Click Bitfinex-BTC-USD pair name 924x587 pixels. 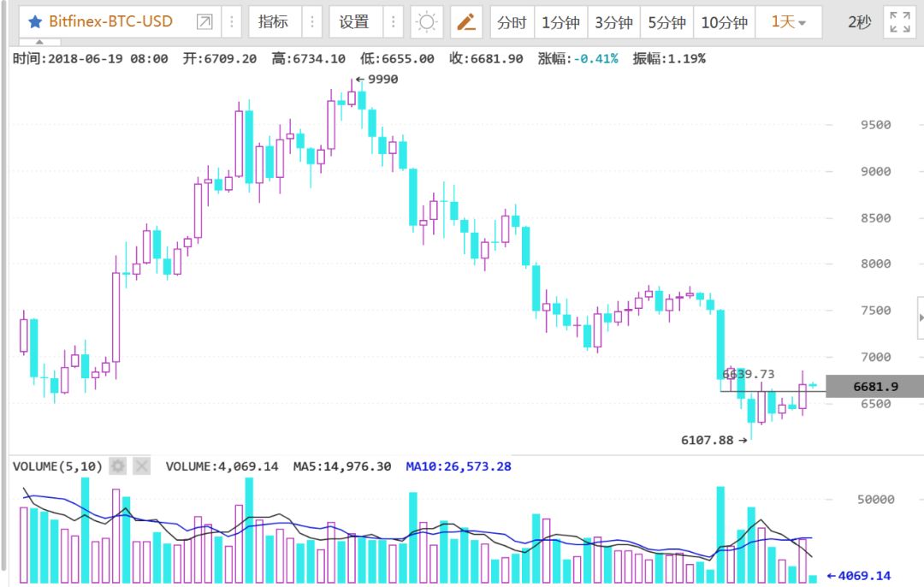(110, 21)
